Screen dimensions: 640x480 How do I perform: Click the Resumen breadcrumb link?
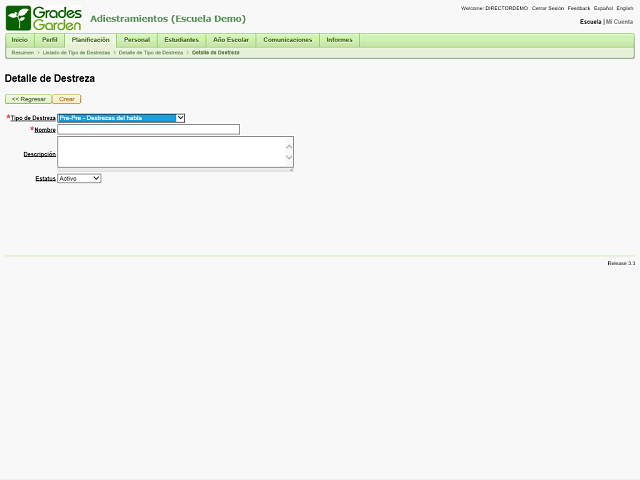(x=23, y=53)
